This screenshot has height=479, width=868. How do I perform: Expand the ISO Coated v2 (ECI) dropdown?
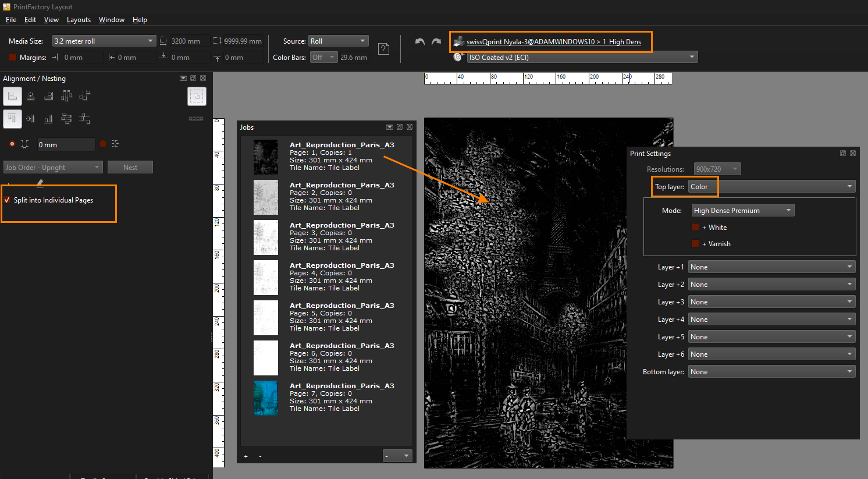(582, 57)
